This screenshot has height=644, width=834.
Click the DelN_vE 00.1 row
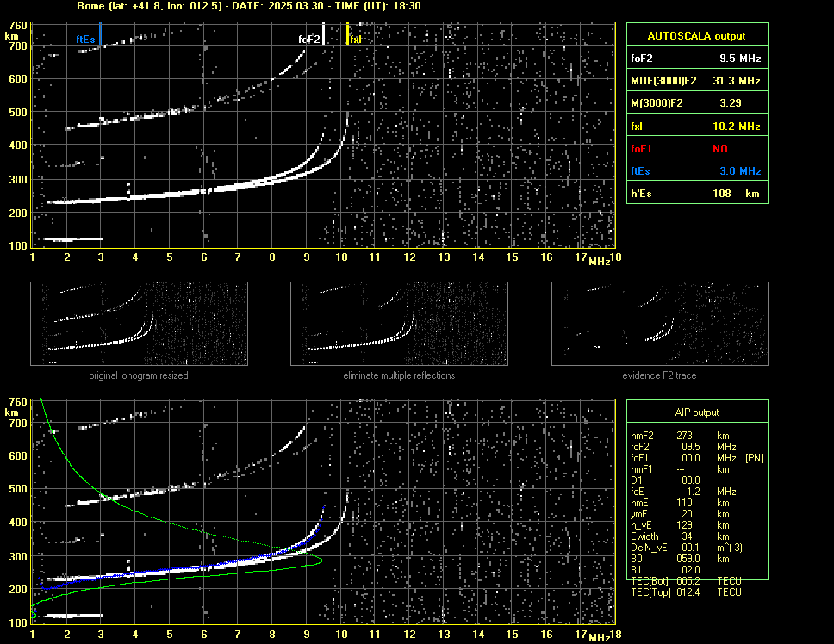(x=687, y=548)
